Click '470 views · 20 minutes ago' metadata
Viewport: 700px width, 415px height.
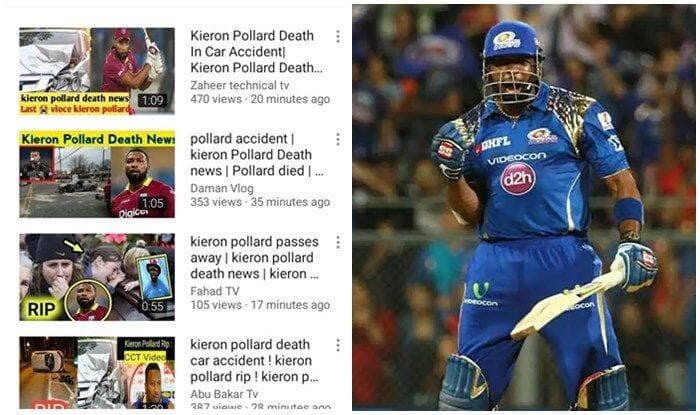pyautogui.click(x=260, y=99)
